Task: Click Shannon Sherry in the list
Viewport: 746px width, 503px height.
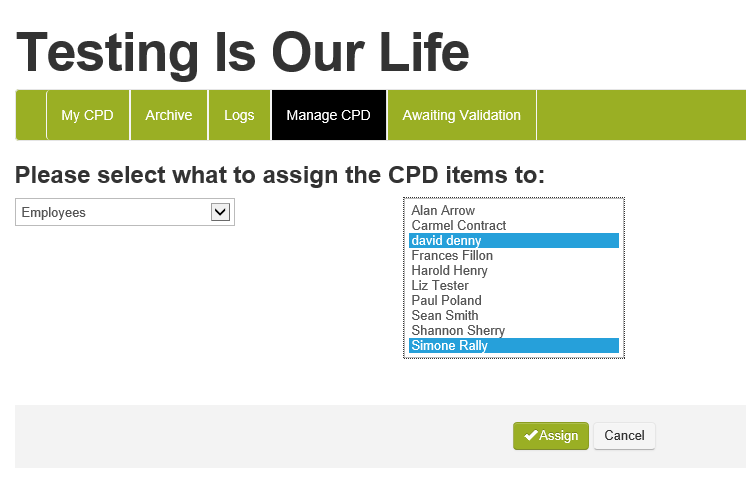Action: [x=458, y=331]
